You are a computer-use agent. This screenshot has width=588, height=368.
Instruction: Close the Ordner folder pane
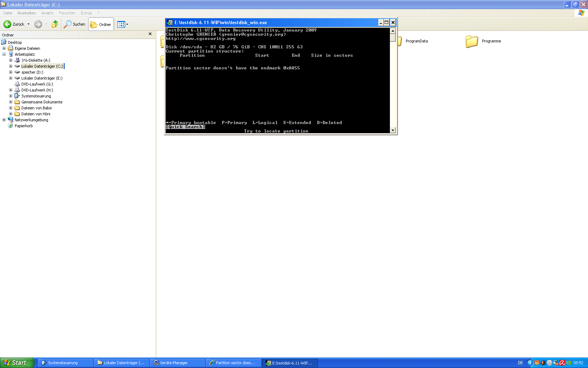click(x=150, y=34)
